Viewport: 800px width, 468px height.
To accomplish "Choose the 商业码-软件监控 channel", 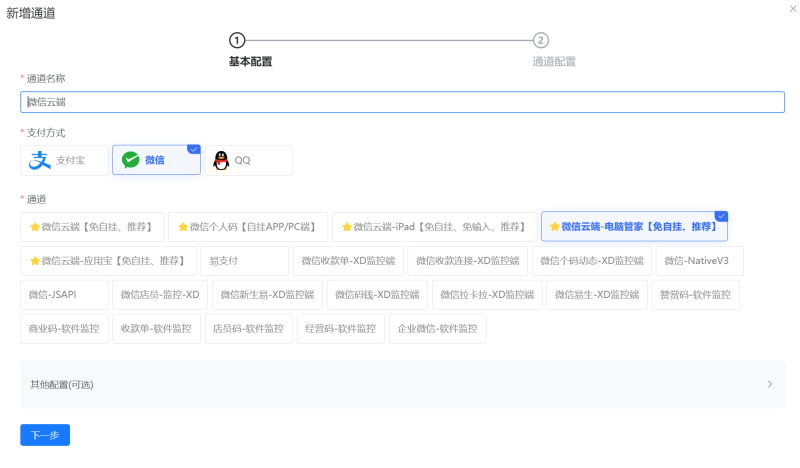I will coord(64,329).
